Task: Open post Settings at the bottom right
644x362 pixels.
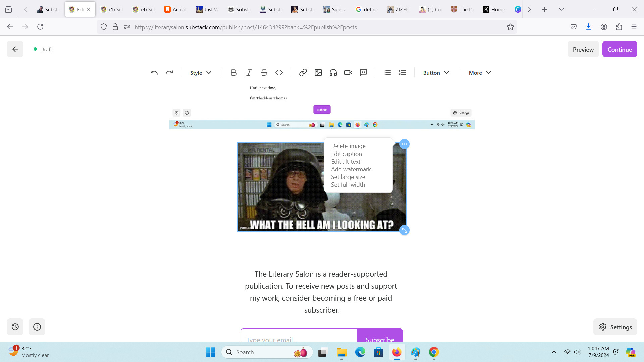Action: pos(615,327)
